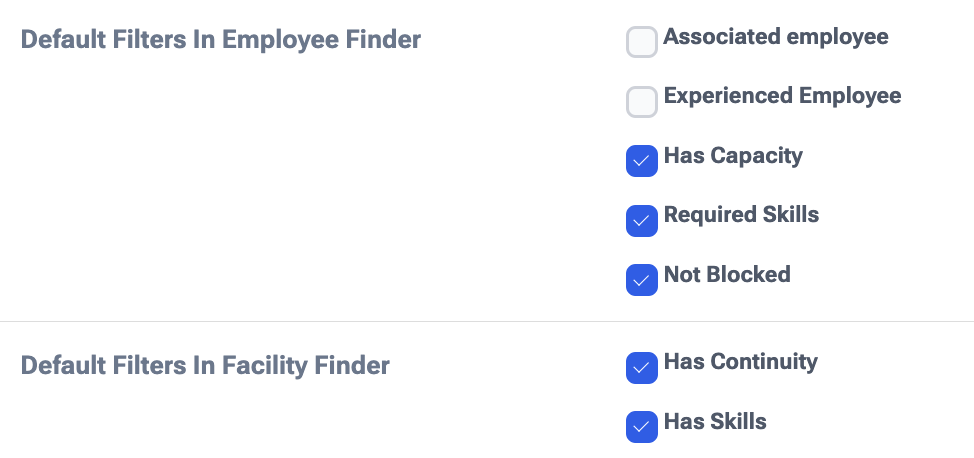The width and height of the screenshot is (974, 458).
Task: Click the horizontal divider between sections
Action: [x=487, y=322]
